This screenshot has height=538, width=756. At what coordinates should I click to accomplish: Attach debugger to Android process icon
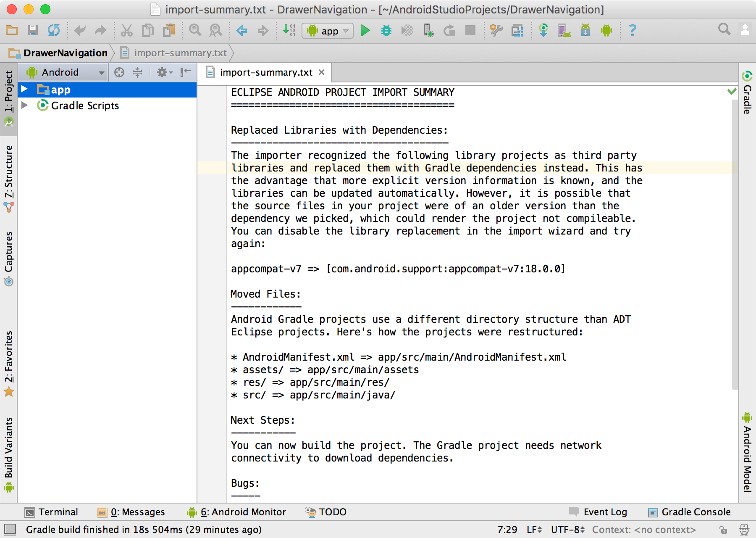click(x=429, y=30)
